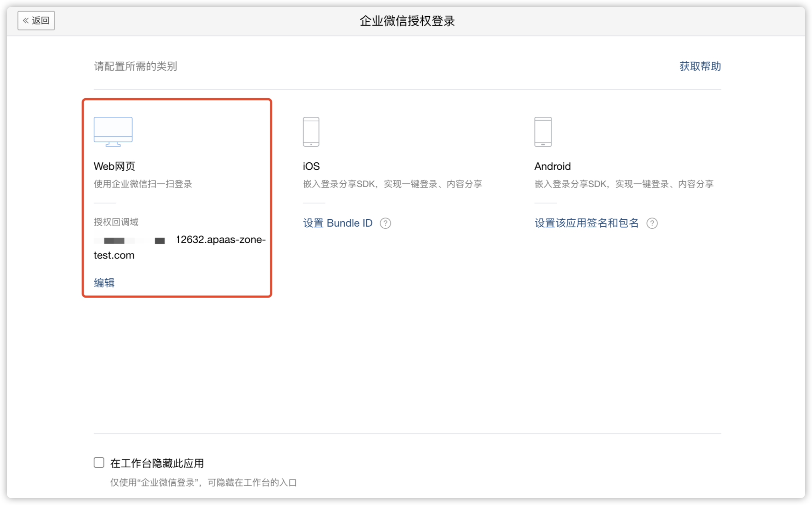Click the iOS SDK description text
This screenshot has height=505, width=812.
pos(393,184)
